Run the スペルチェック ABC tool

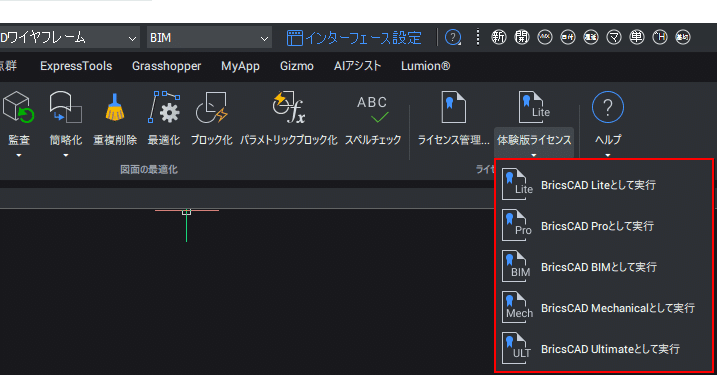(x=372, y=109)
